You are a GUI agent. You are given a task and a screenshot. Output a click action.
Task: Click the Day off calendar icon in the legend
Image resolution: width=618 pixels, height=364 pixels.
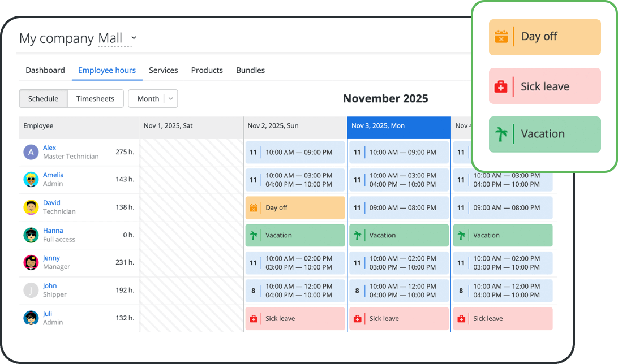point(501,36)
